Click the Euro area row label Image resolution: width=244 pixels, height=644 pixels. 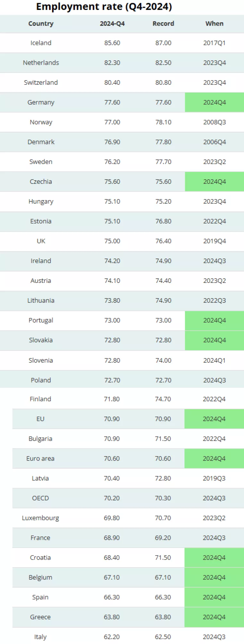(x=40, y=459)
